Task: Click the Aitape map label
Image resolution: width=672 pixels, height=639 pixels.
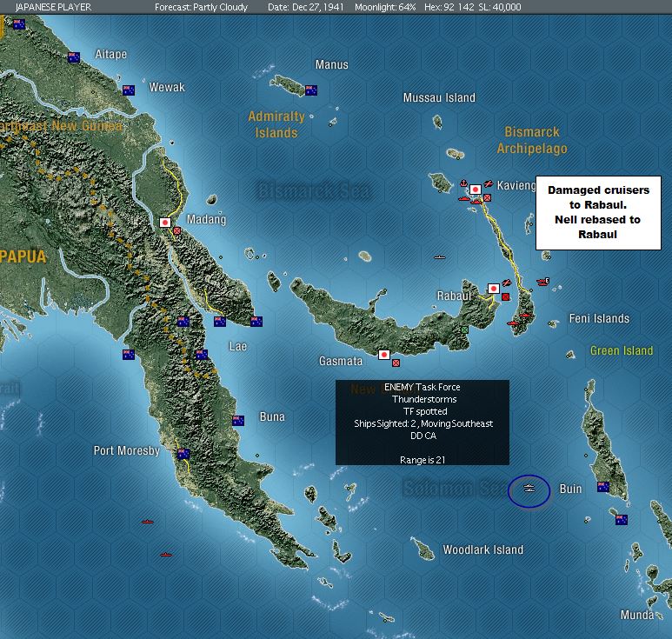Action: (x=111, y=55)
